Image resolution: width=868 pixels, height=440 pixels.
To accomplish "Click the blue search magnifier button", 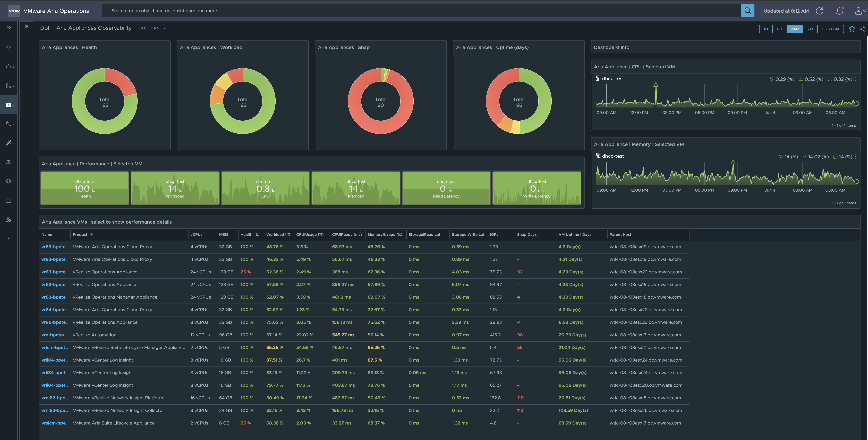I will pyautogui.click(x=747, y=11).
